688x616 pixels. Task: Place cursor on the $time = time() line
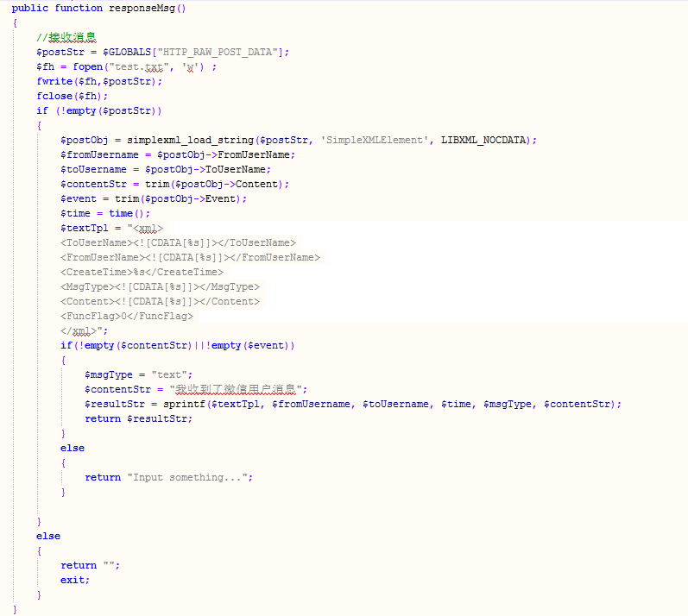click(104, 213)
